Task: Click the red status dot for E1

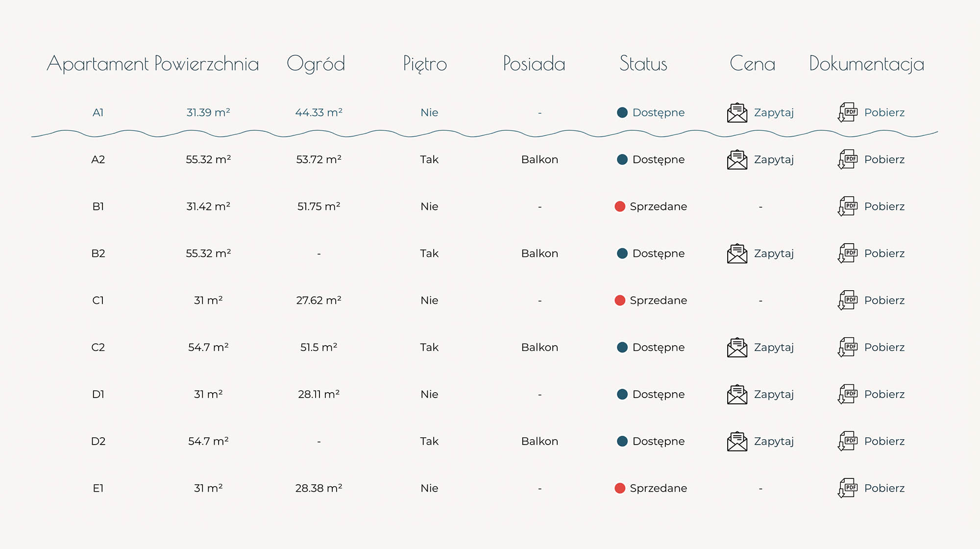Action: click(x=620, y=488)
